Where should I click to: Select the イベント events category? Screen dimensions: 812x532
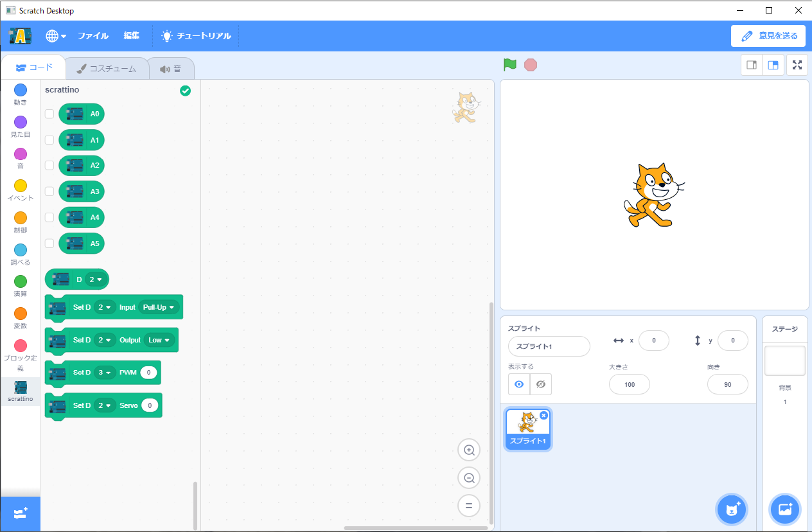click(x=21, y=190)
